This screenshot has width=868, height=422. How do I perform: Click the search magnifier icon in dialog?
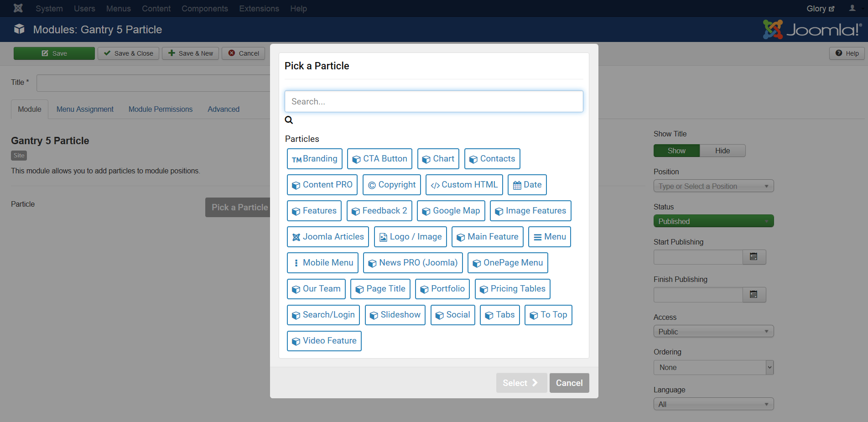pyautogui.click(x=289, y=120)
